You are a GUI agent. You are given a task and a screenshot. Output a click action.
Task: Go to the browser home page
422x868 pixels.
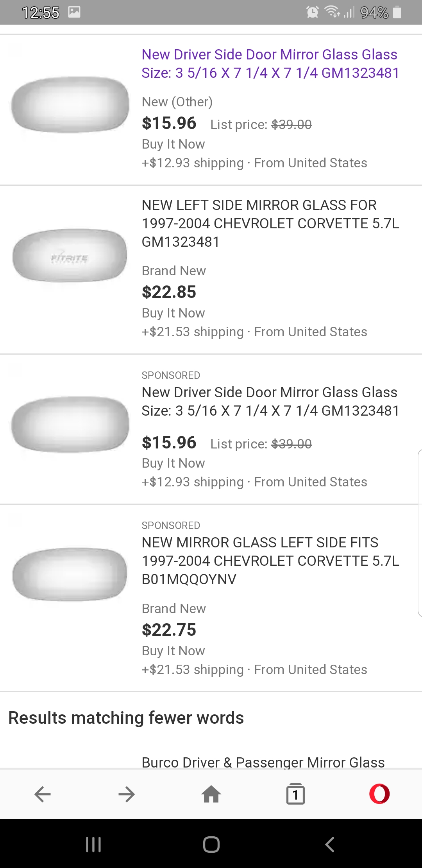tap(211, 794)
